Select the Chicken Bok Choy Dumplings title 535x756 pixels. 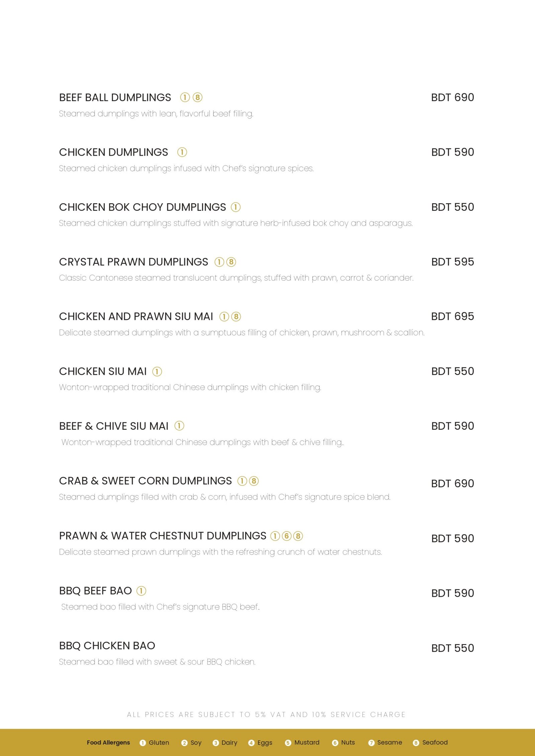point(142,207)
